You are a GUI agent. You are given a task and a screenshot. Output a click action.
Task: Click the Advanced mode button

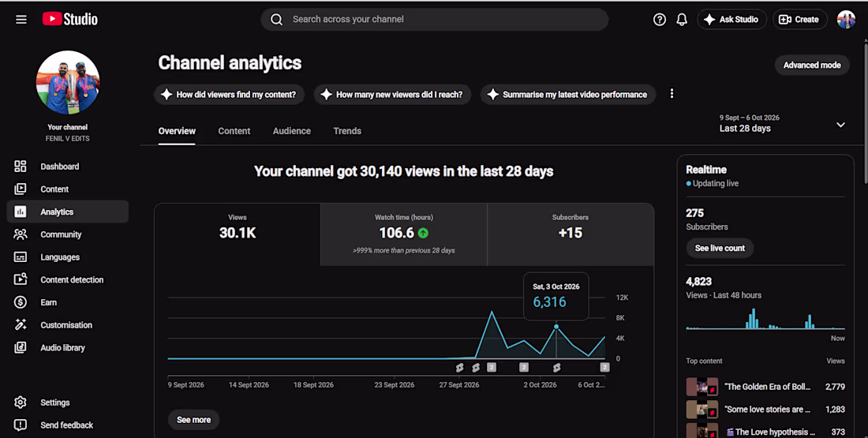811,66
